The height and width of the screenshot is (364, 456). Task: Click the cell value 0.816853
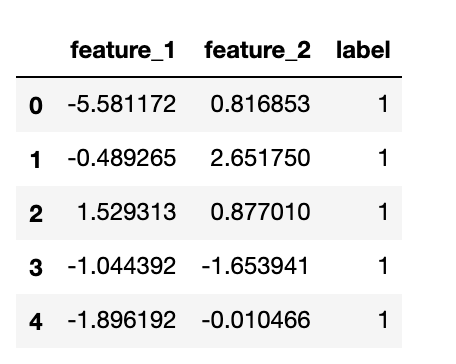click(x=260, y=104)
